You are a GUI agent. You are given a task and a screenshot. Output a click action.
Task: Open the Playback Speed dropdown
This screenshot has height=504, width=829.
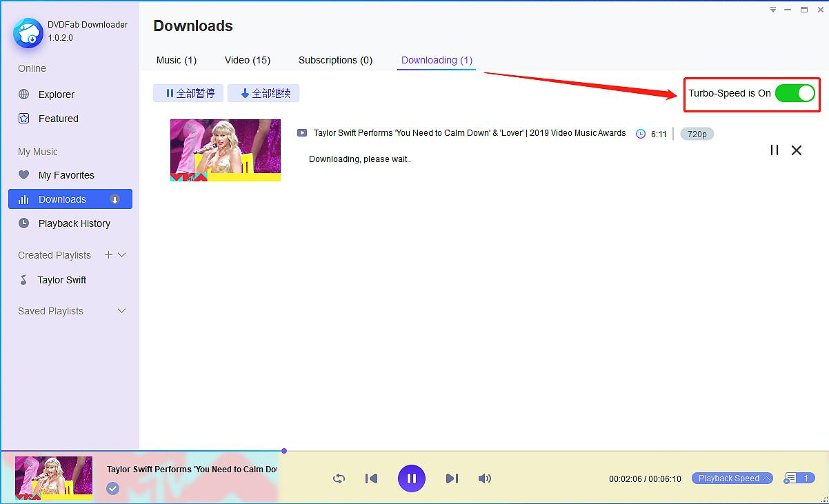(732, 478)
